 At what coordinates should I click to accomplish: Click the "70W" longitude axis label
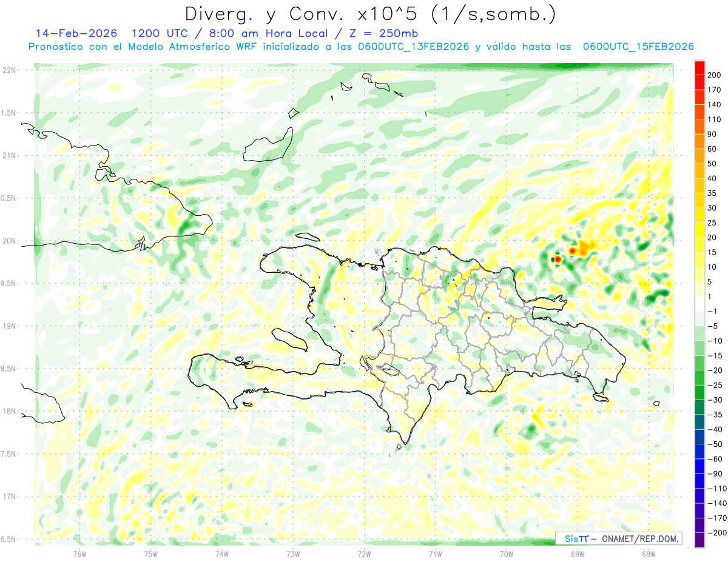click(x=506, y=554)
